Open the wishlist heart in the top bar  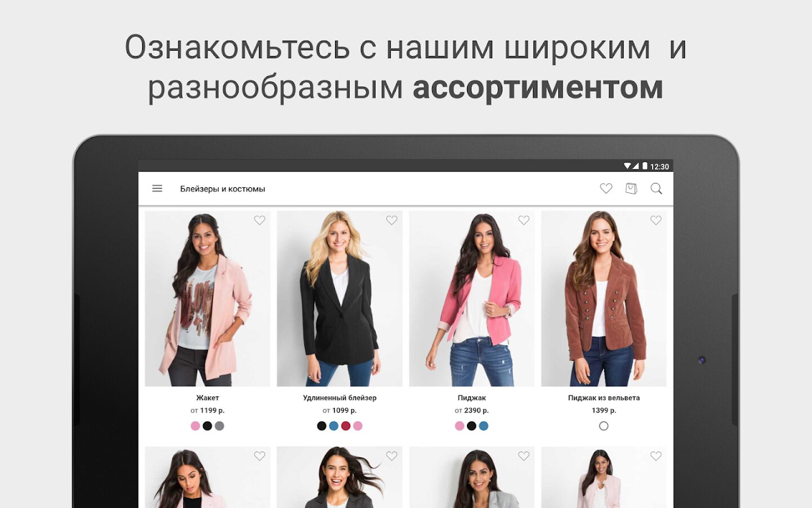pyautogui.click(x=606, y=189)
